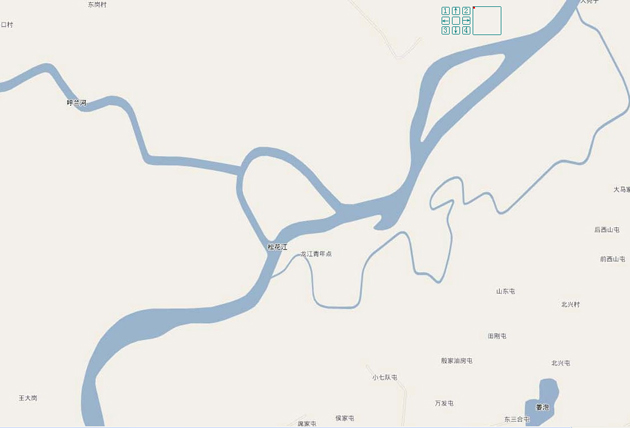Viewport: 630px width, 428px height.
Task: Select the 龙江青年点 place label
Action: point(316,254)
